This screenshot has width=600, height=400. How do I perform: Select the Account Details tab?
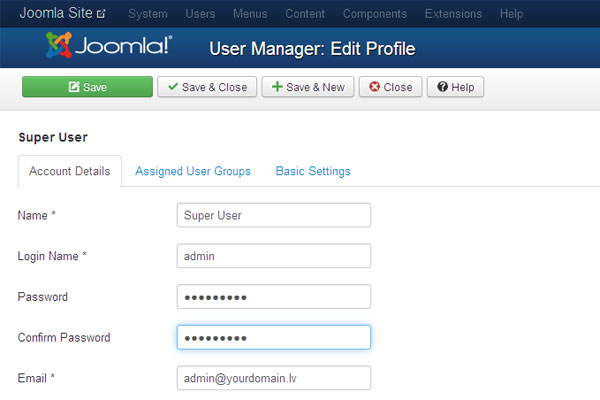click(70, 171)
